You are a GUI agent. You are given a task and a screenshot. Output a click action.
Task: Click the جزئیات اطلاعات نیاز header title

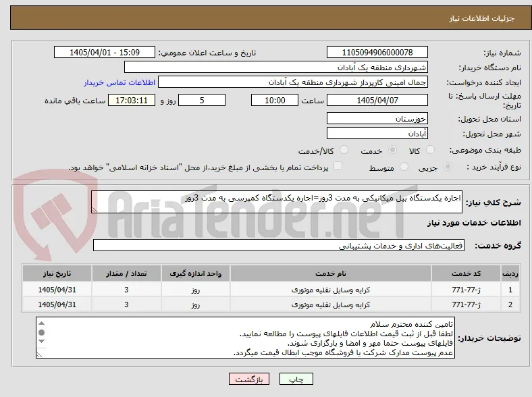pyautogui.click(x=482, y=18)
